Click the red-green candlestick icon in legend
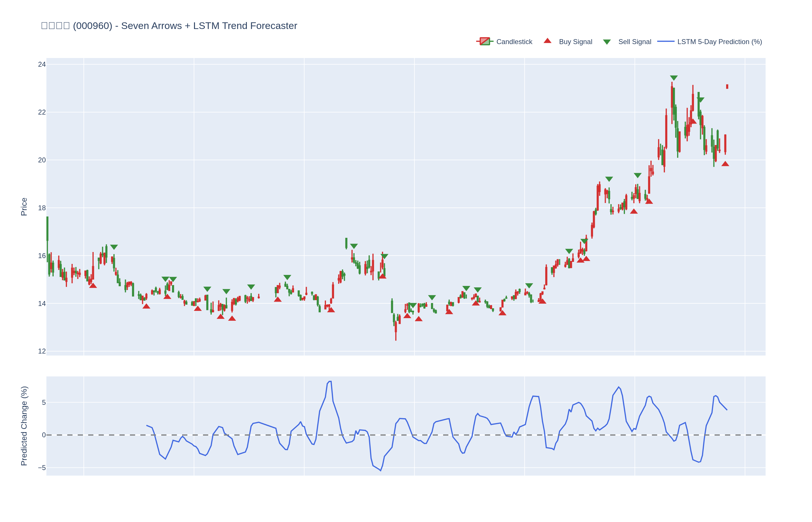812x522 pixels. pyautogui.click(x=485, y=41)
